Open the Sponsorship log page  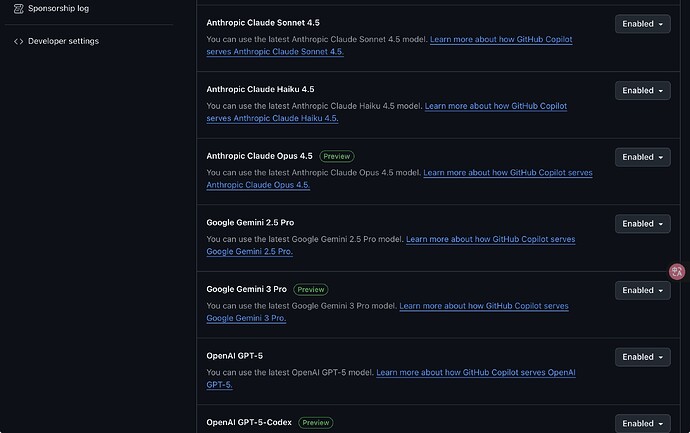(59, 8)
